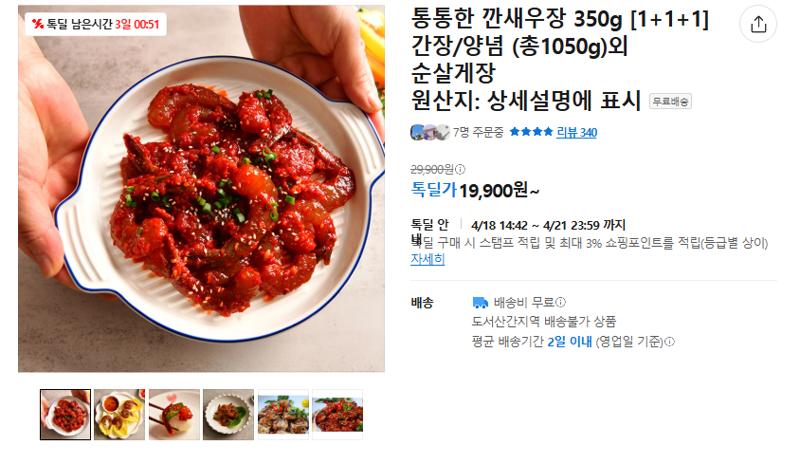
Task: Select fifth thumbnail of crab dish
Action: tap(283, 414)
